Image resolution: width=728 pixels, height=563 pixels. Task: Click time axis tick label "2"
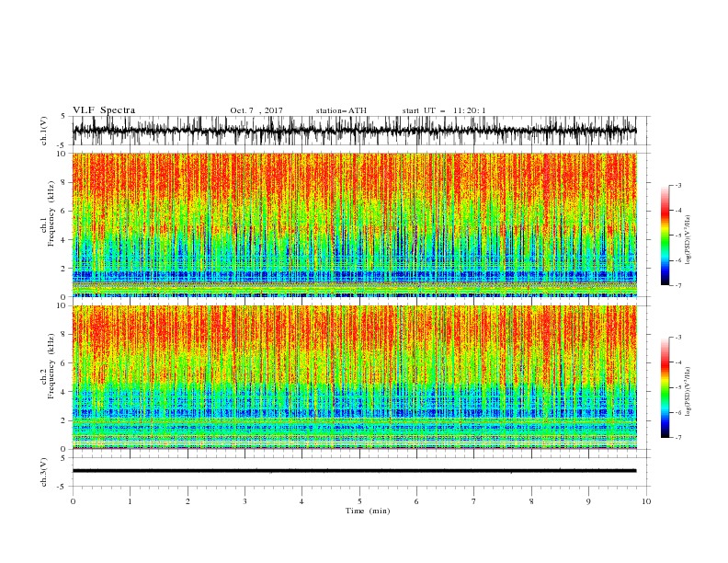(188, 501)
